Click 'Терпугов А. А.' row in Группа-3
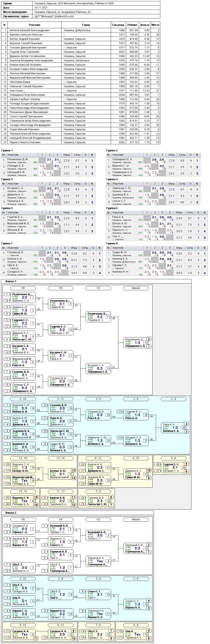 tap(48, 202)
